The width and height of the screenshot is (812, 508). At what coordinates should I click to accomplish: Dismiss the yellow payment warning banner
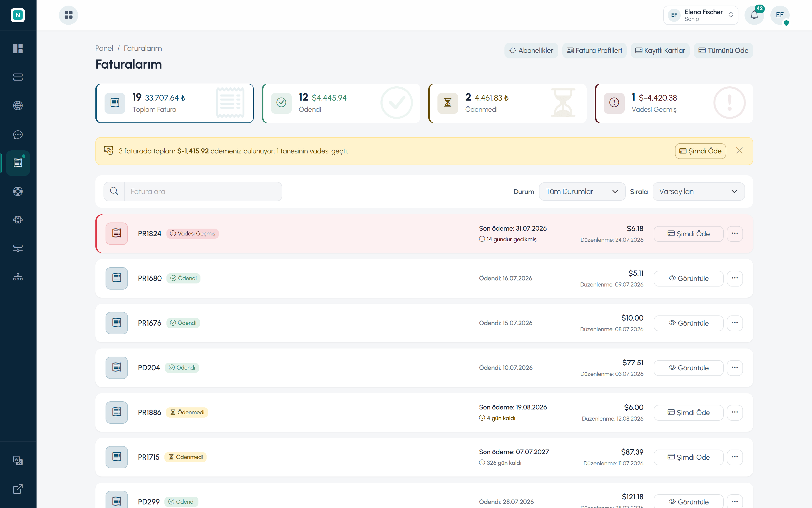click(739, 151)
